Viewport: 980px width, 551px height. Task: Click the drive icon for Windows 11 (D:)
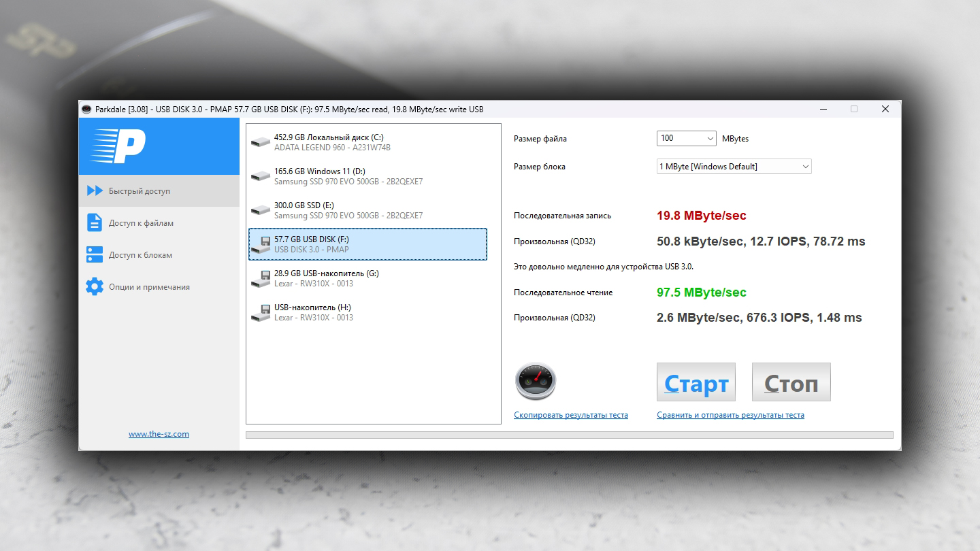[260, 176]
